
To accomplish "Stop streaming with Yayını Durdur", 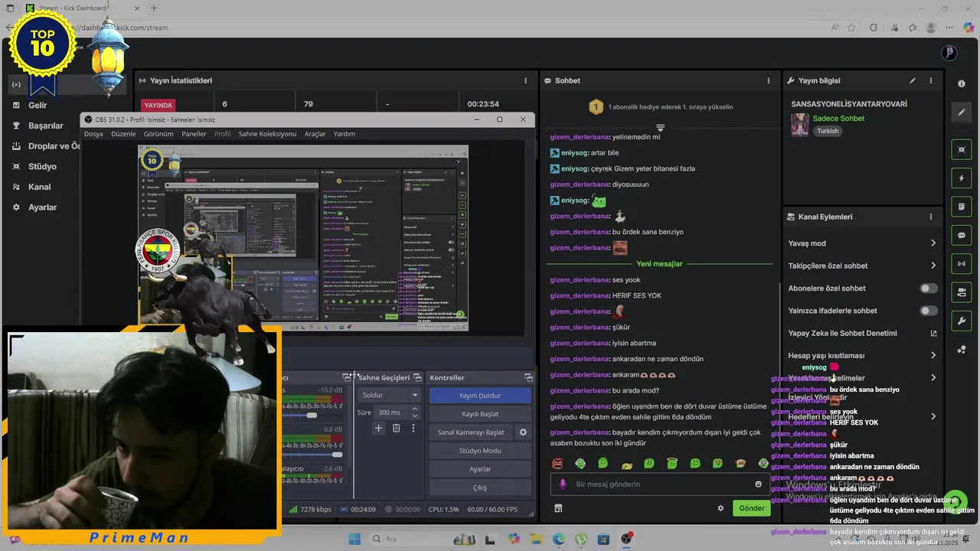I will click(480, 396).
